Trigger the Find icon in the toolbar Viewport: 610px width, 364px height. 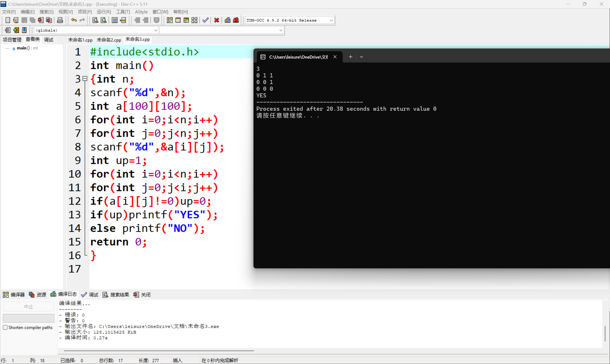click(95, 20)
